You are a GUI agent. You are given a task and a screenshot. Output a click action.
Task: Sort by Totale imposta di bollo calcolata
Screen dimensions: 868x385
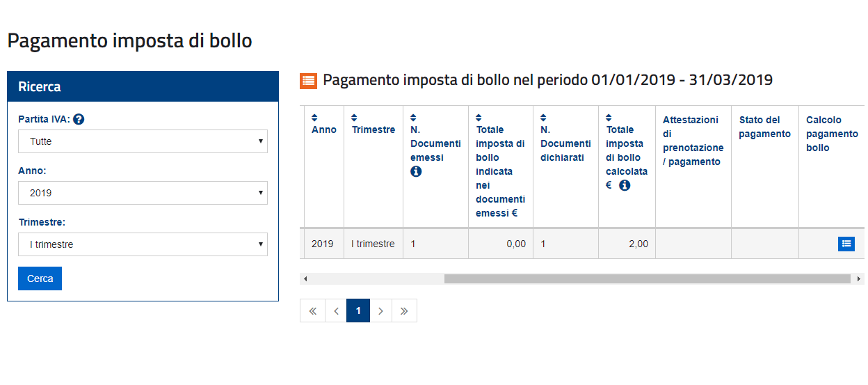pyautogui.click(x=609, y=117)
